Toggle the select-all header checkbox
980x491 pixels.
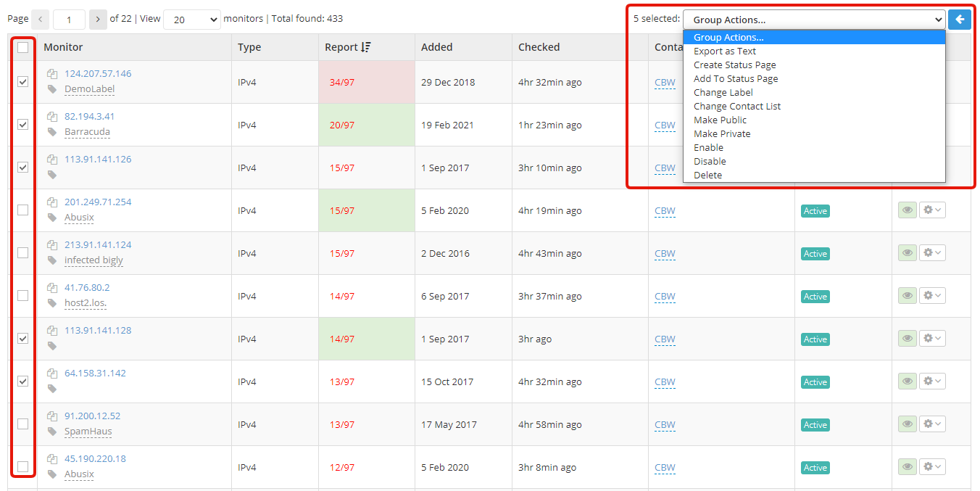point(23,47)
